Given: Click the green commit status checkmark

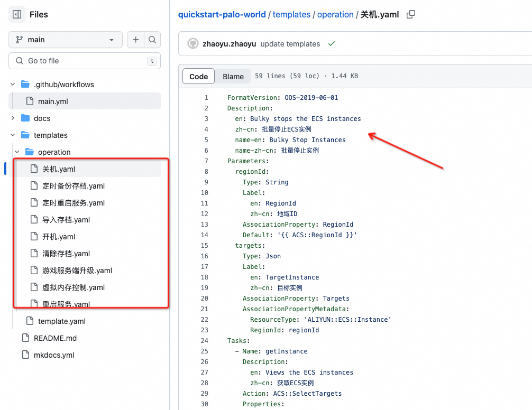Looking at the screenshot, I should click(x=332, y=44).
